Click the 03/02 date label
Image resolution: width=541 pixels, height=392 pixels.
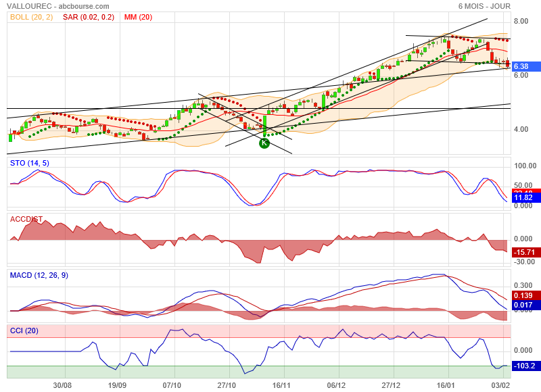pyautogui.click(x=500, y=385)
